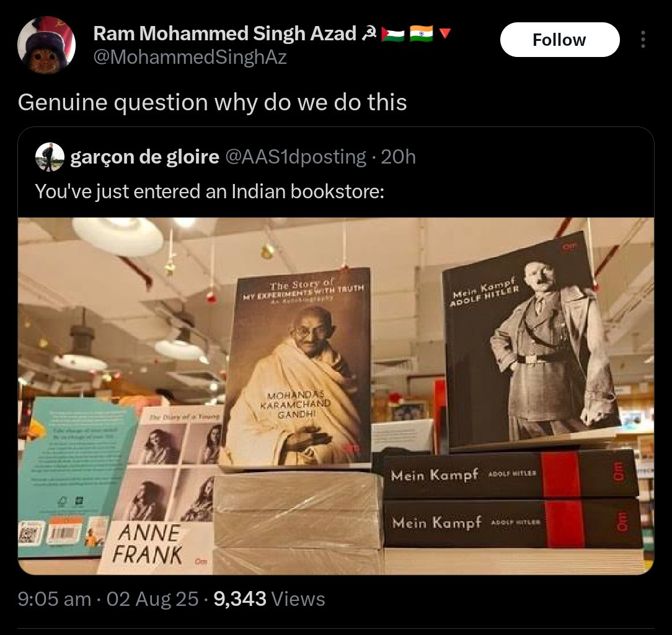
Task: Open the bookstore photo in the quoted tweet
Action: (x=336, y=396)
